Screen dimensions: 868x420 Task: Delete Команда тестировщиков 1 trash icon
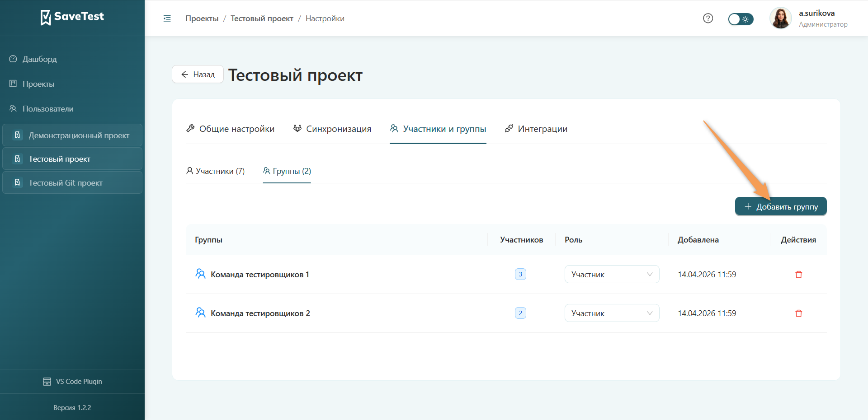[x=799, y=275]
